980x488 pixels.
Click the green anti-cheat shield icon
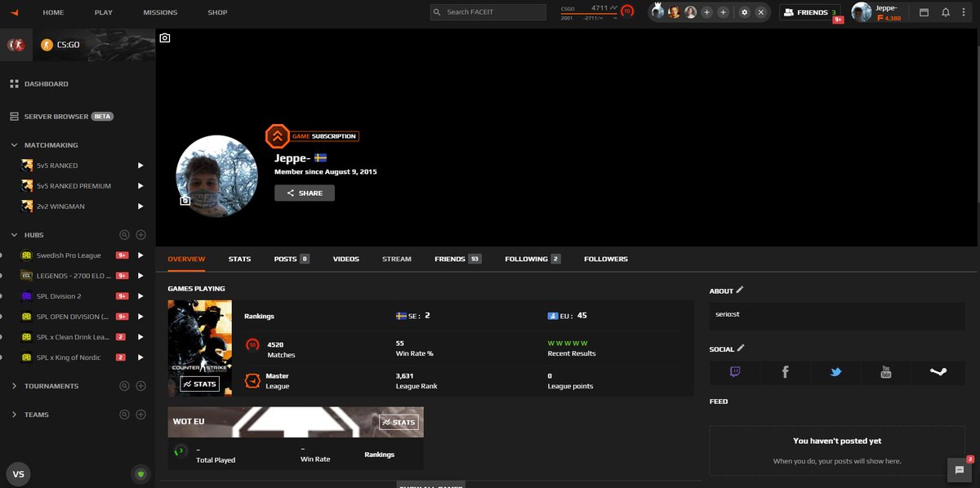140,474
